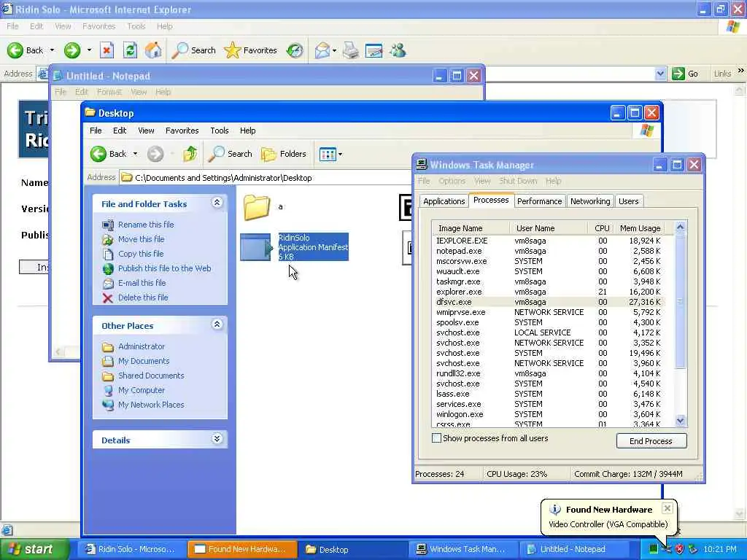Click Refresh icon in Internet Explorer toolbar
The width and height of the screenshot is (747, 560).
tap(130, 50)
